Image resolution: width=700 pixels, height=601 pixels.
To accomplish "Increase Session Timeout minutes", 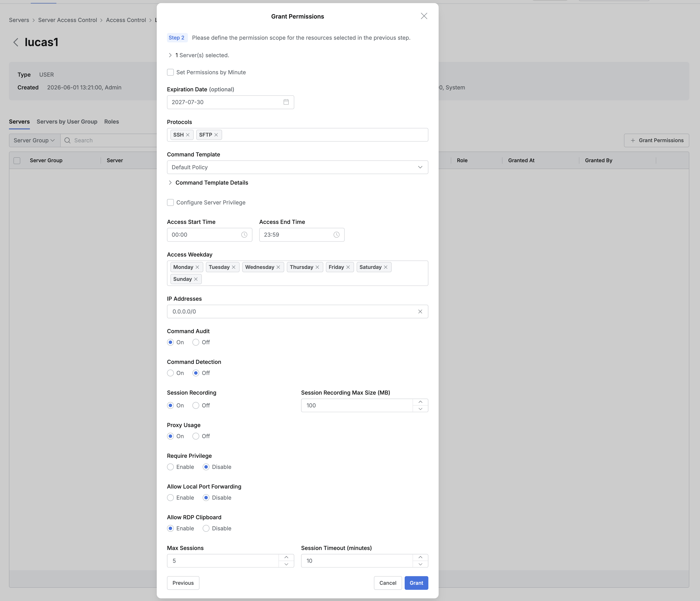I will click(420, 557).
